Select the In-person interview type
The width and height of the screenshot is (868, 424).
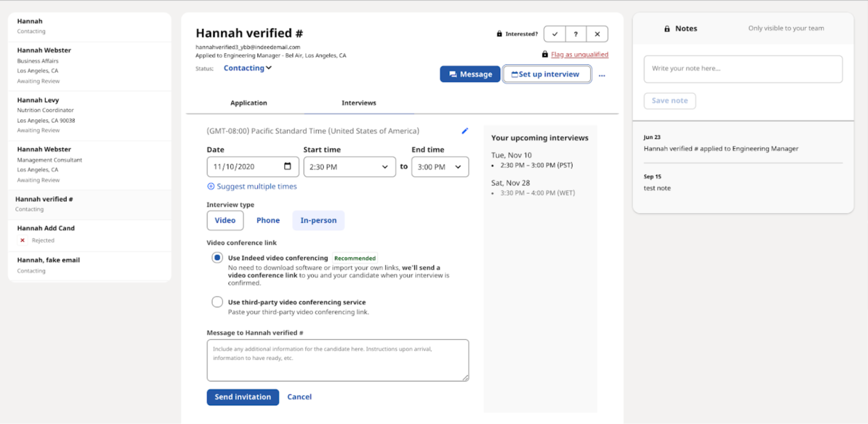[318, 220]
